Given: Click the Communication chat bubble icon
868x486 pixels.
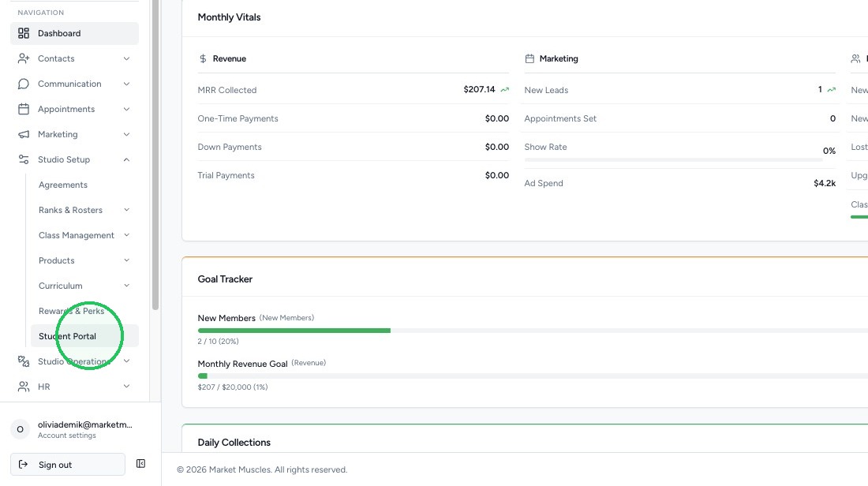Looking at the screenshot, I should [x=23, y=84].
